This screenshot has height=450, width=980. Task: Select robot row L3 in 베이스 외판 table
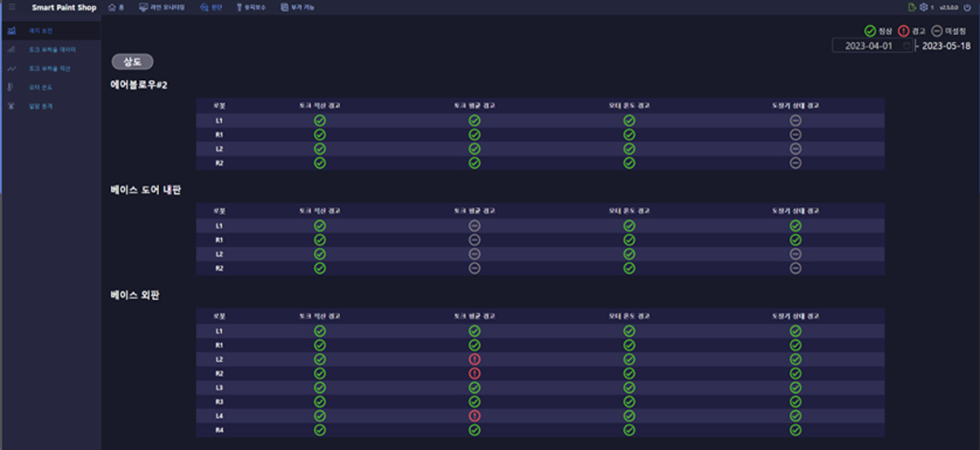point(540,387)
